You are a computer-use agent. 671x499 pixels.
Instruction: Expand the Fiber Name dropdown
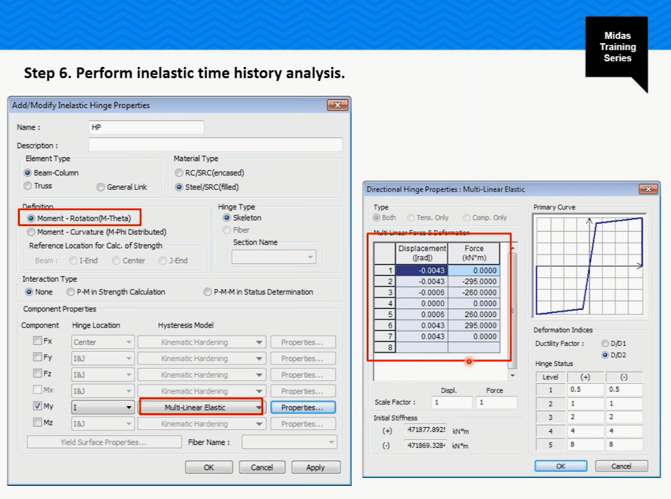[x=329, y=442]
